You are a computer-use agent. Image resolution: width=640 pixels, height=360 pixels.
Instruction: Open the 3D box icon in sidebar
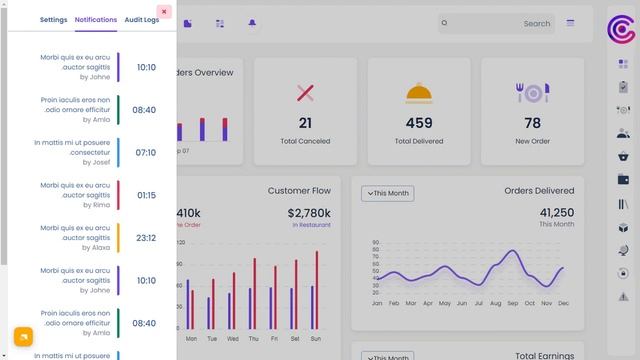(623, 228)
